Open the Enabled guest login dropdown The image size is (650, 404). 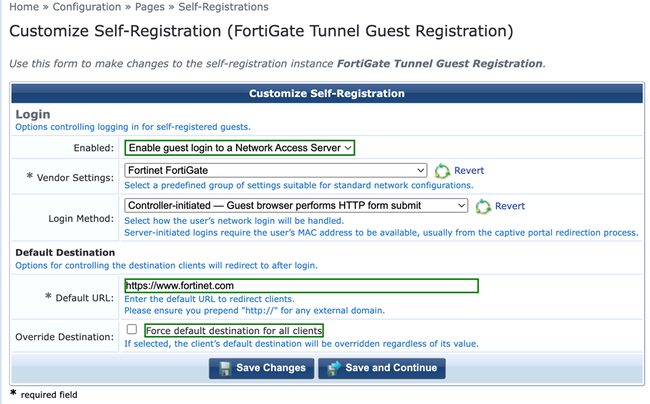tap(240, 148)
